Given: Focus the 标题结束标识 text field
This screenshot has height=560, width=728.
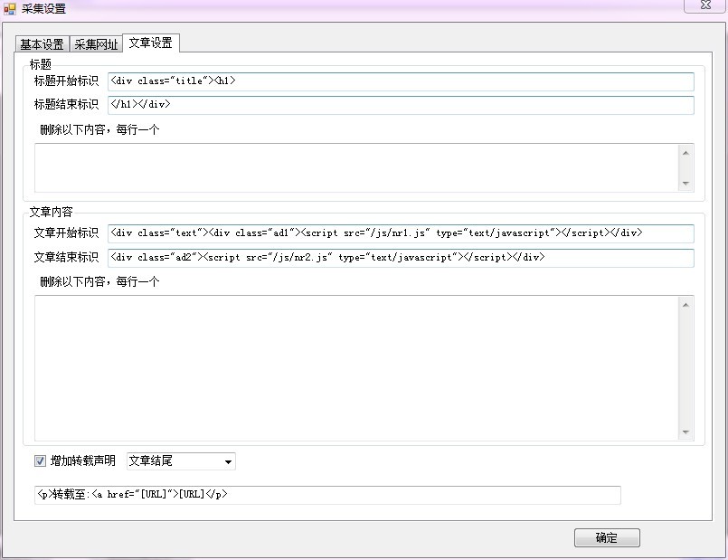Looking at the screenshot, I should [401, 105].
